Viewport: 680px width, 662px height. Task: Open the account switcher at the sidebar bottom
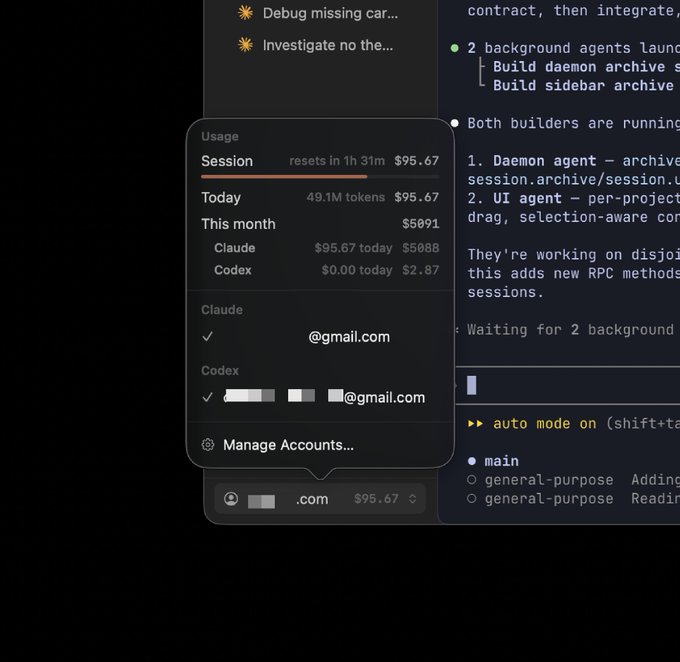[320, 499]
